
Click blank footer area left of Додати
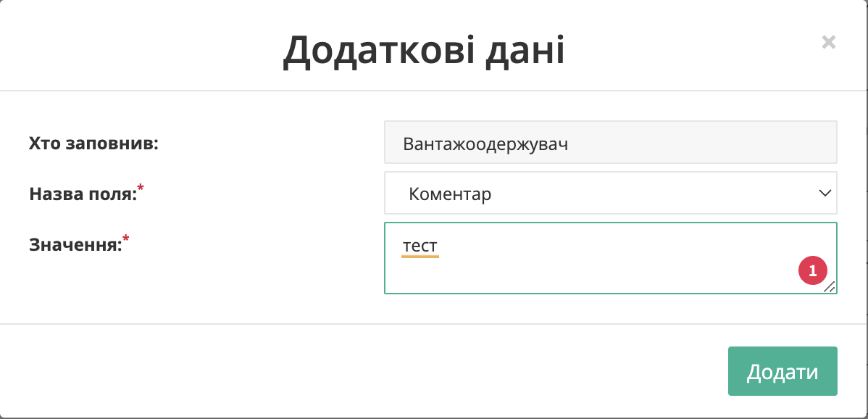pos(360,371)
